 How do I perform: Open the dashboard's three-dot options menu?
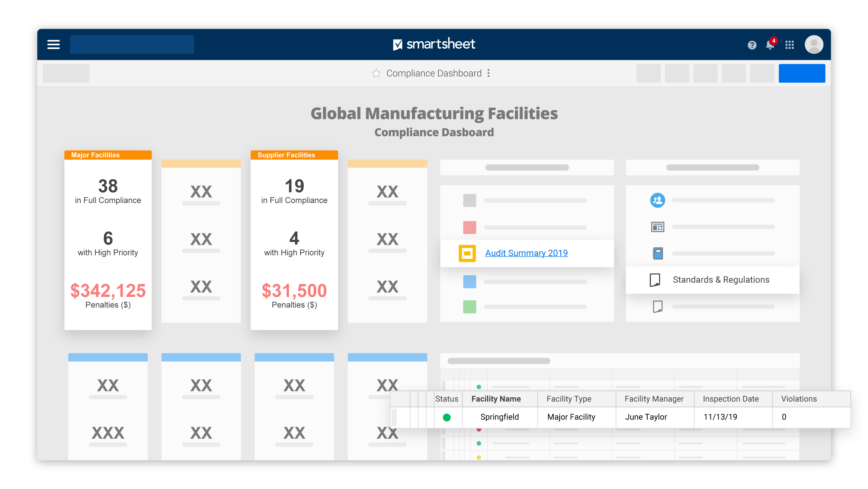pyautogui.click(x=489, y=73)
